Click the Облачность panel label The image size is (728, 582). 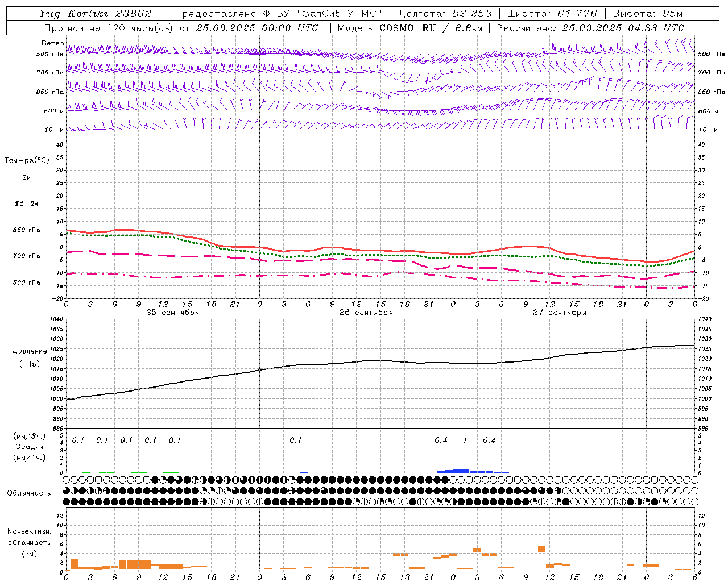29,493
